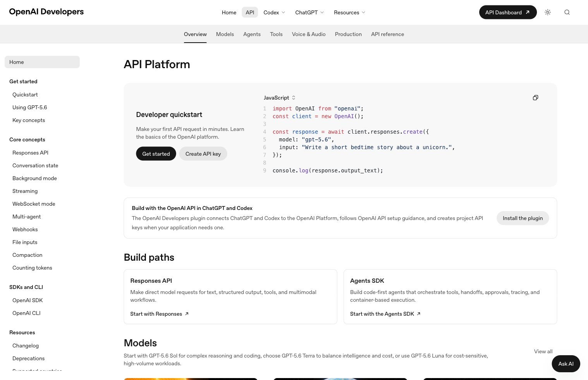Viewport: 588px width, 380px height.
Task: Switch to the Models tab
Action: [225, 34]
